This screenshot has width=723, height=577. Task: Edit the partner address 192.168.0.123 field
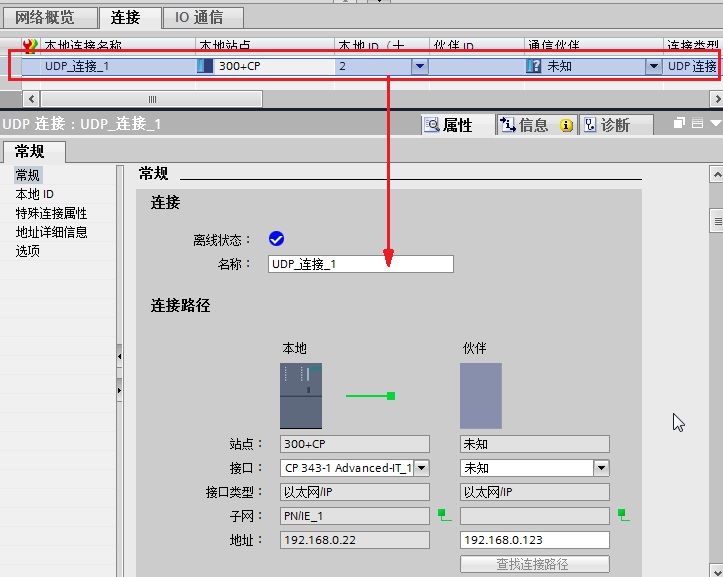point(535,540)
